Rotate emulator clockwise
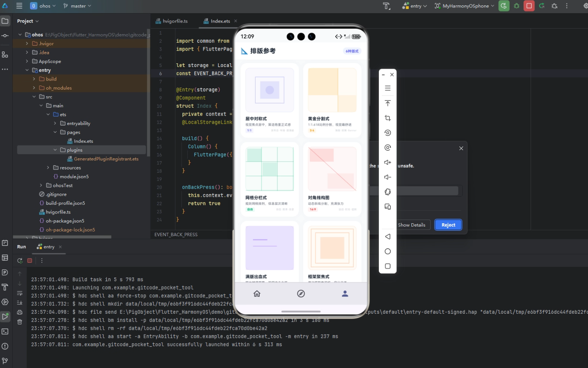This screenshot has width=588, height=368. point(387,148)
